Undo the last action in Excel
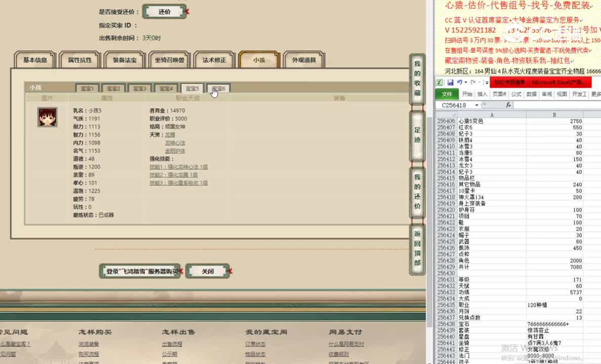 (459, 82)
